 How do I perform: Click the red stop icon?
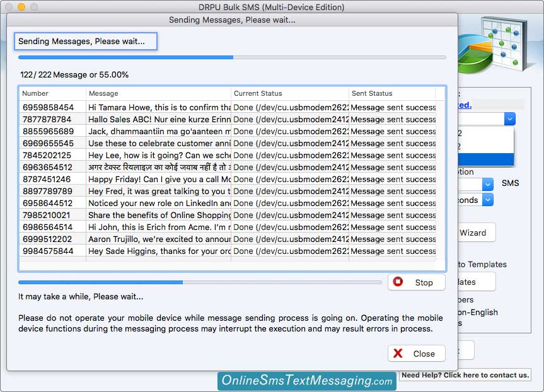pos(398,282)
